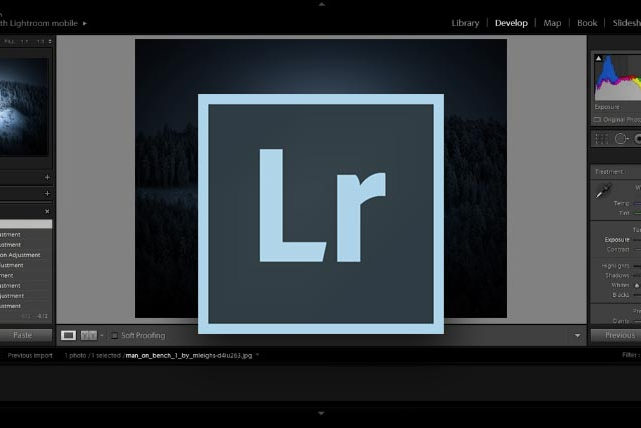641x428 pixels.
Task: Switch to Before/After Y|Y view
Action: [x=88, y=335]
